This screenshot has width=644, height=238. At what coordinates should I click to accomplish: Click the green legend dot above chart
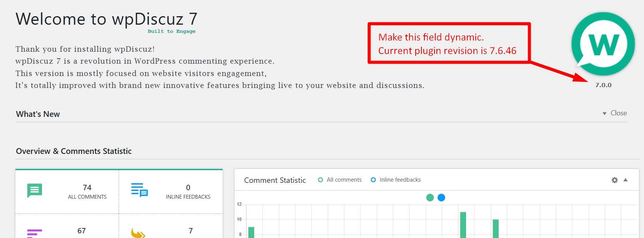click(430, 197)
